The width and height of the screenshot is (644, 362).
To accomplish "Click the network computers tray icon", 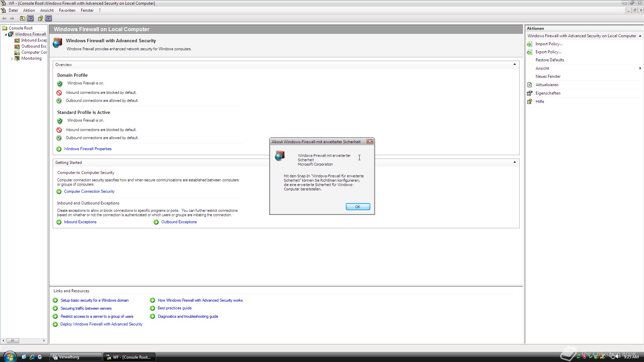I will pyautogui.click(x=612, y=357).
